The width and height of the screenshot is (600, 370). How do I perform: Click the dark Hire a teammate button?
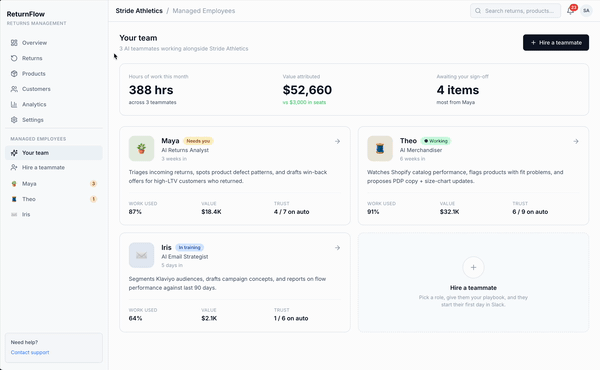point(556,42)
